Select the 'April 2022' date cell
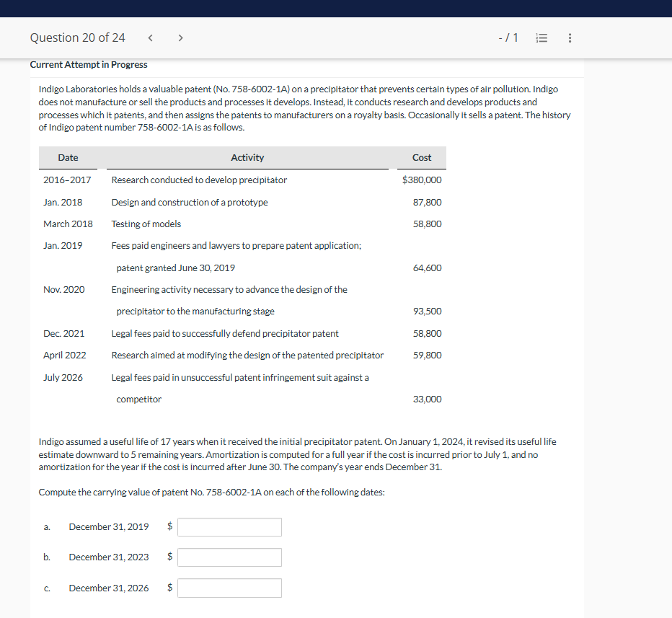Viewport: 672px width, 618px height. (x=65, y=356)
